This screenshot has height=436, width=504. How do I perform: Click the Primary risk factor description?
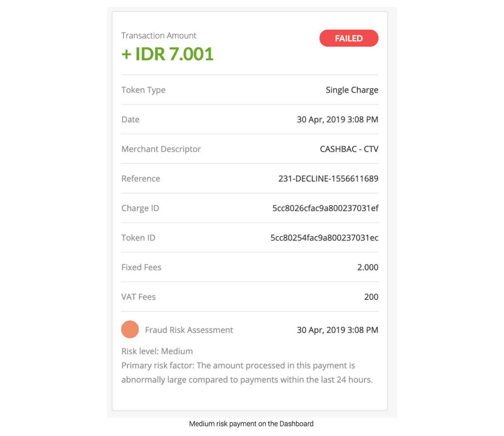[x=247, y=373]
